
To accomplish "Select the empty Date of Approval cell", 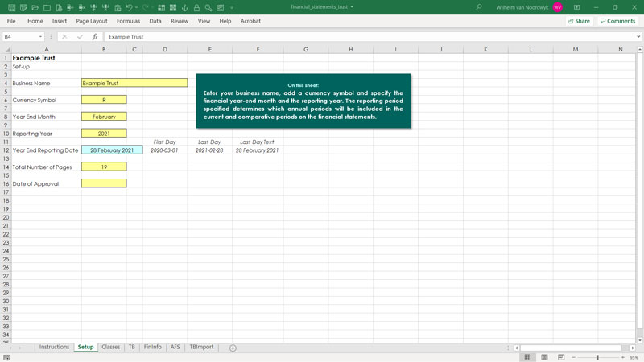I will point(104,183).
